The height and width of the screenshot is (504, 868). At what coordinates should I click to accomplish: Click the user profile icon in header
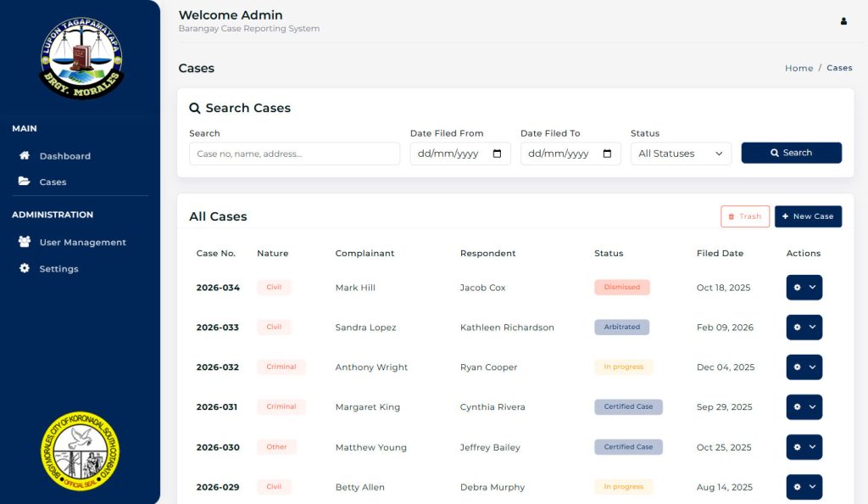tap(843, 21)
